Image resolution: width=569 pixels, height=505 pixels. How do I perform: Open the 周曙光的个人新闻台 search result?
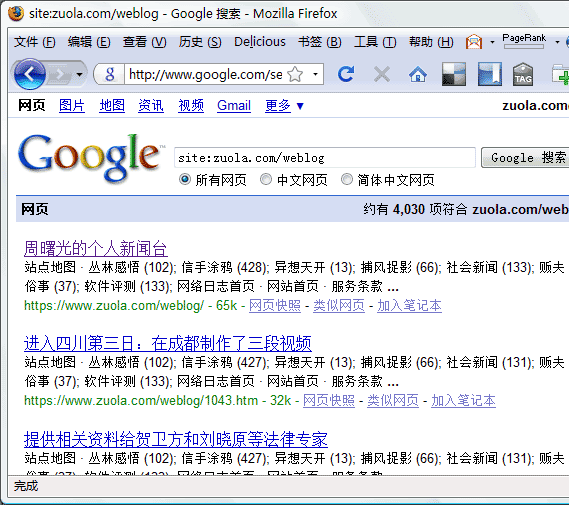tap(95, 249)
